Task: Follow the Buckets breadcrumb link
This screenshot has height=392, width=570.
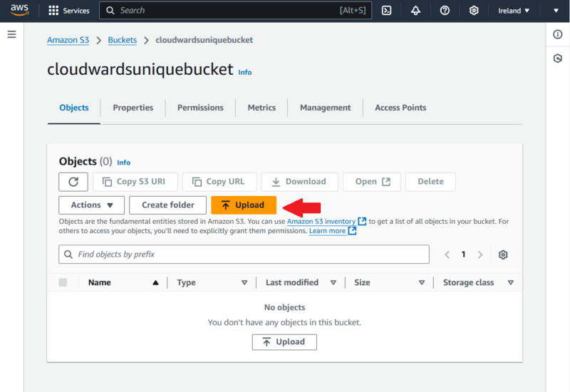Action: click(x=122, y=40)
